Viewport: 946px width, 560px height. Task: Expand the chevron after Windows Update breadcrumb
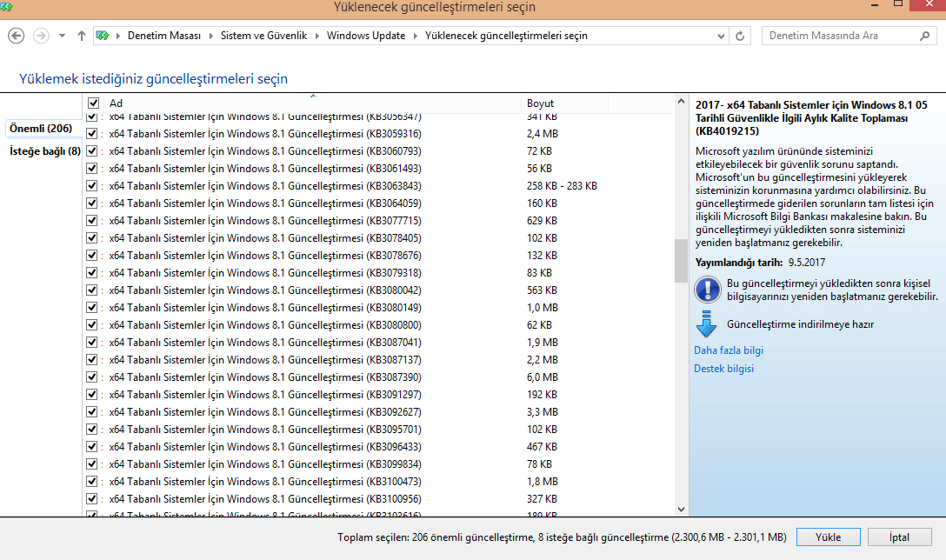pos(415,36)
